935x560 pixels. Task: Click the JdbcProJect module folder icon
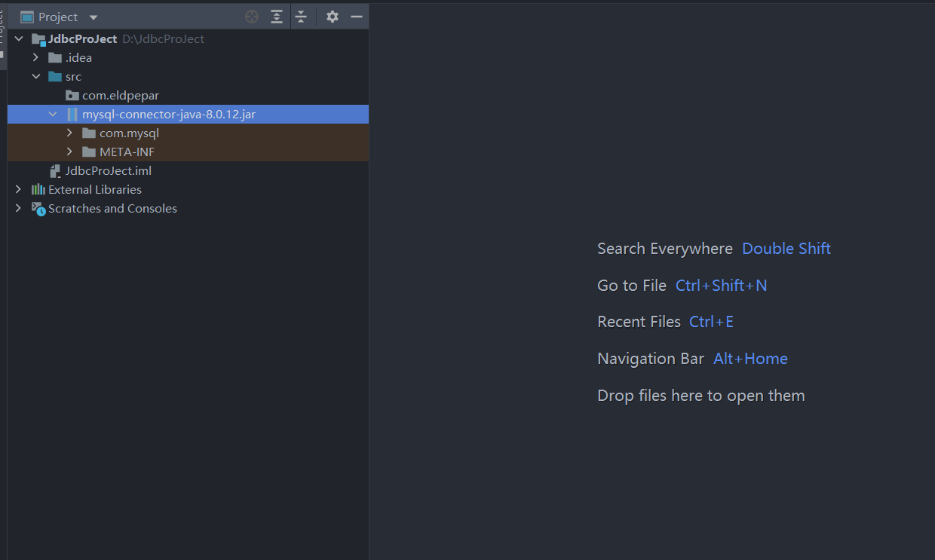click(38, 39)
